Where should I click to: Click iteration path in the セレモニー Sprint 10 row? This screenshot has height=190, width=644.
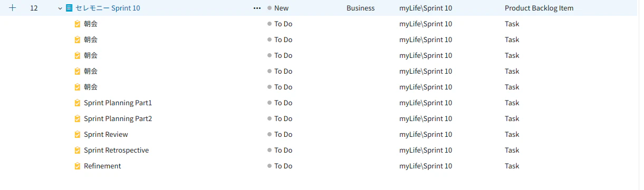(426, 8)
